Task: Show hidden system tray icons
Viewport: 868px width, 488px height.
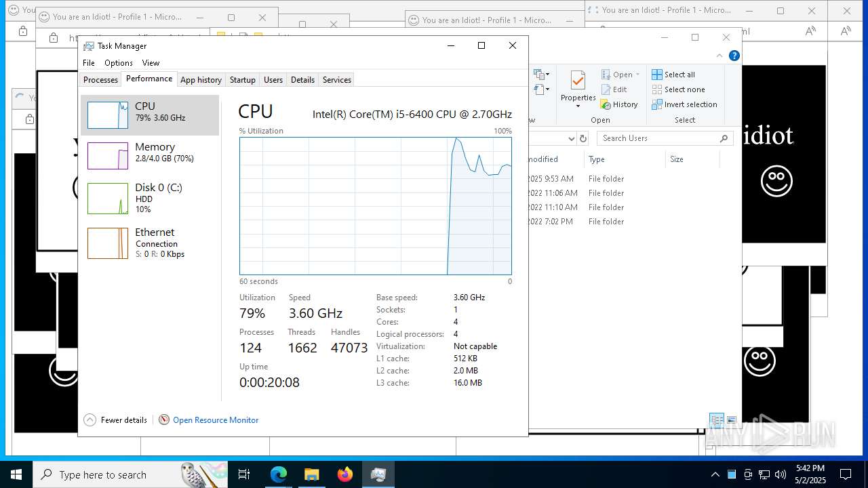Action: tap(715, 474)
